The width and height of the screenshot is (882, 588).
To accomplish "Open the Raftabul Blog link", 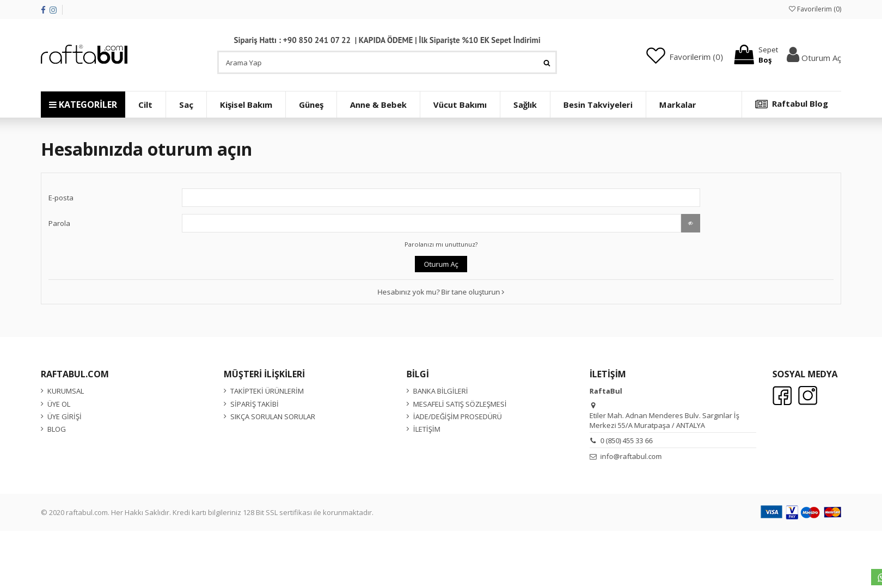I will pos(791,104).
